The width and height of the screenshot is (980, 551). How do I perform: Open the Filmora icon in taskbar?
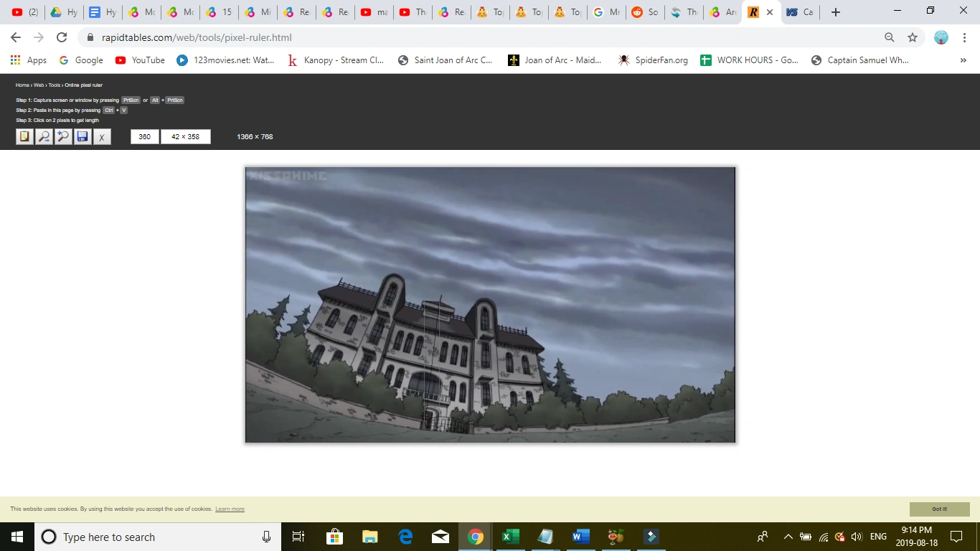click(x=651, y=537)
